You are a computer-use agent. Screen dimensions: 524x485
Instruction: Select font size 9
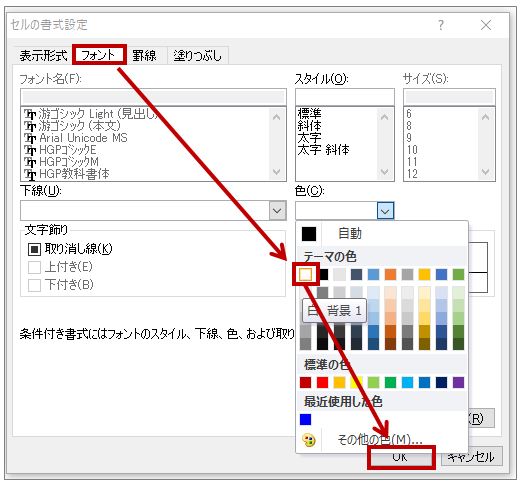pyautogui.click(x=409, y=138)
